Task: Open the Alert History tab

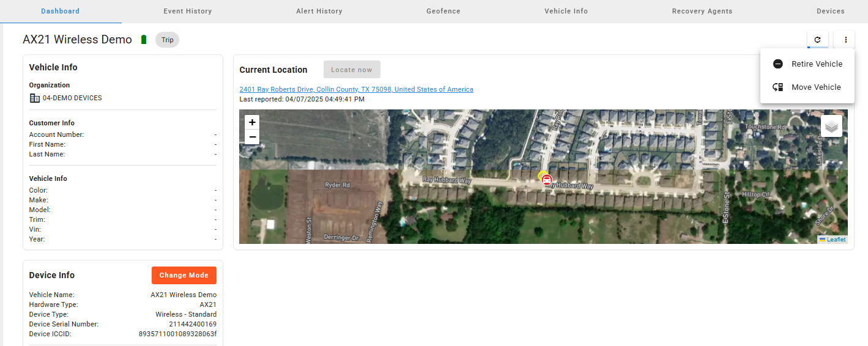Action: (319, 11)
